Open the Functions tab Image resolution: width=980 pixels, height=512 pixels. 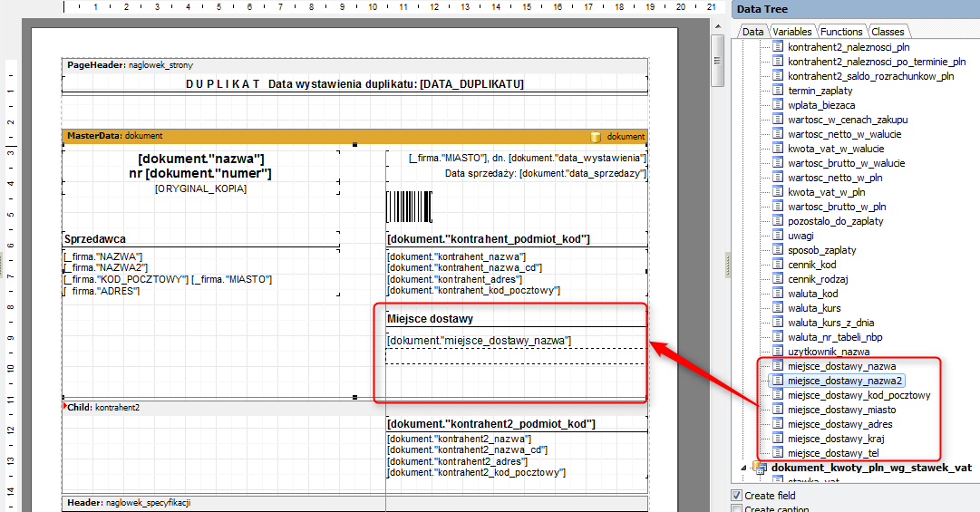click(841, 32)
